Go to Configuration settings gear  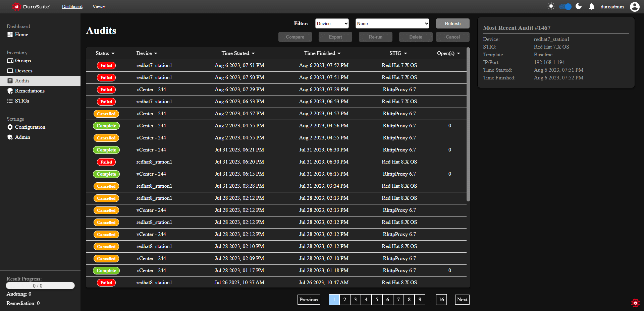[10, 127]
